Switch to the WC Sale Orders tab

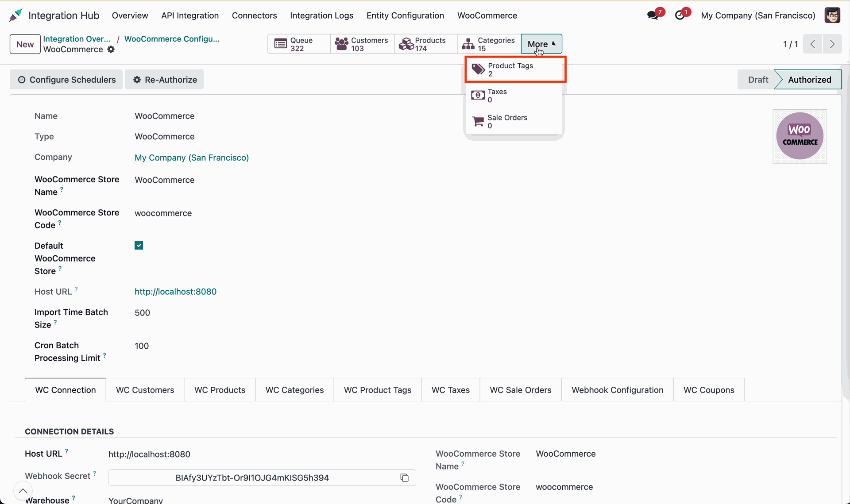(x=521, y=390)
